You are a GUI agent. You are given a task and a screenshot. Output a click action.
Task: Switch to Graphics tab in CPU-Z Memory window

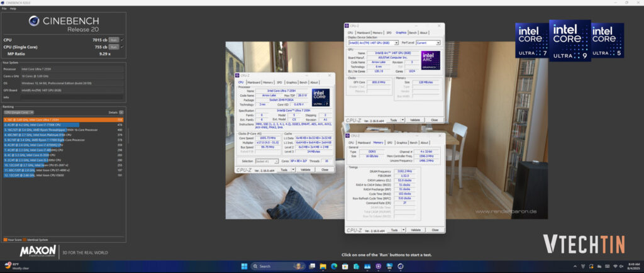[401, 142]
